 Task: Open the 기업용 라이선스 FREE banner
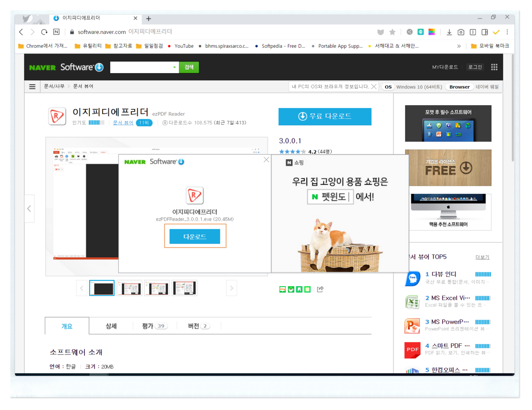448,168
